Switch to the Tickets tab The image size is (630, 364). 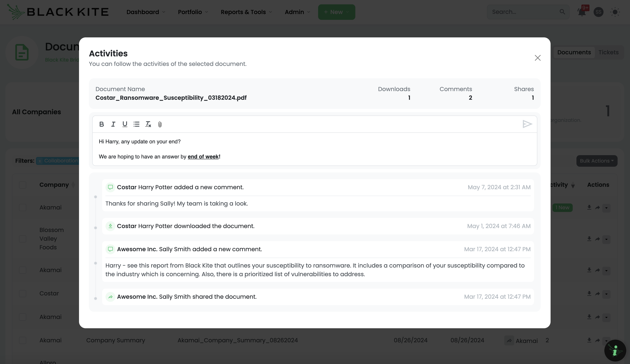coord(608,52)
